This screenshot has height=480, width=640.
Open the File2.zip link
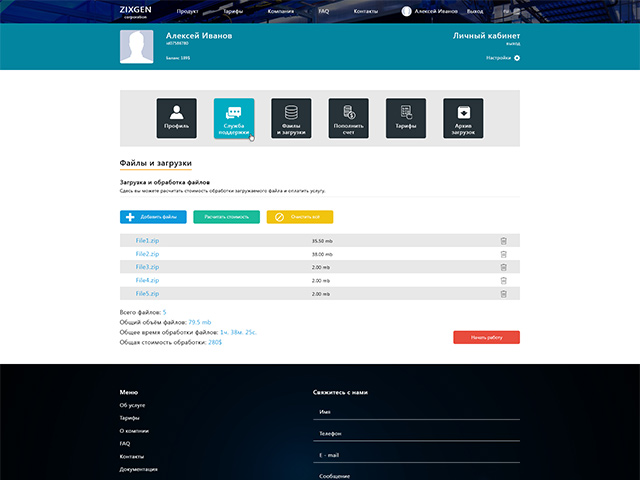(147, 254)
